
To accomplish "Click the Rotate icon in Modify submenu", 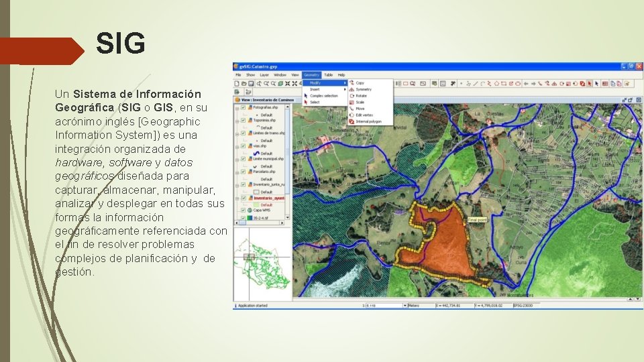I will pyautogui.click(x=352, y=96).
